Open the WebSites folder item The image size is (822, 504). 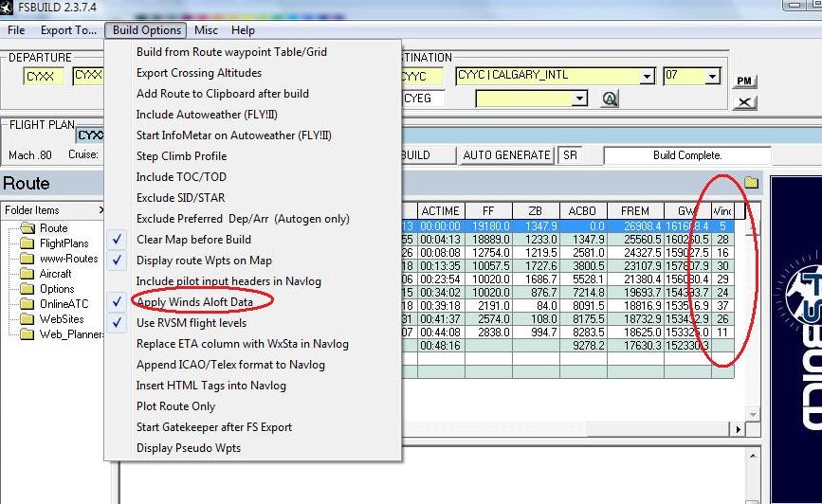pyautogui.click(x=52, y=319)
